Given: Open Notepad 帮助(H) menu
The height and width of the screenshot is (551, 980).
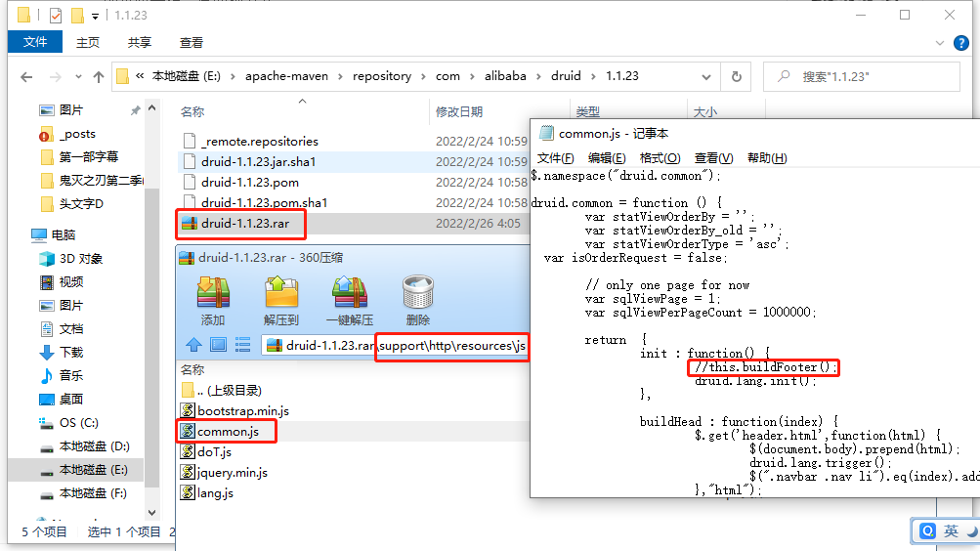Looking at the screenshot, I should 767,158.
